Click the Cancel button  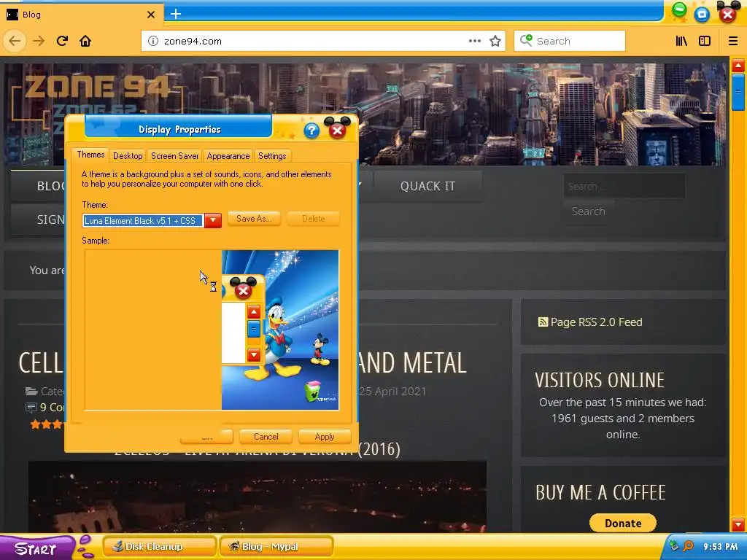[266, 437]
